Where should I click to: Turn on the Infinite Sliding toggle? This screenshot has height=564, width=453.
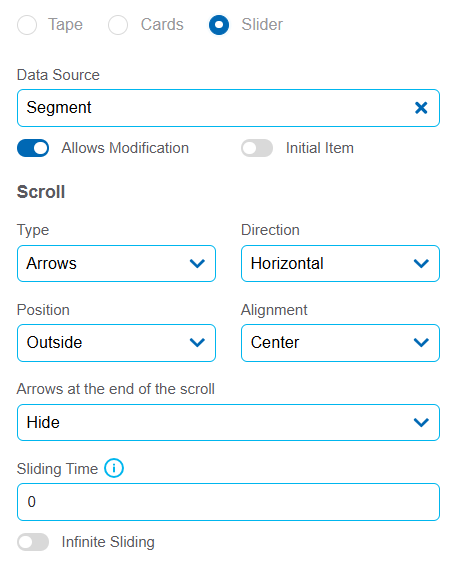point(33,542)
